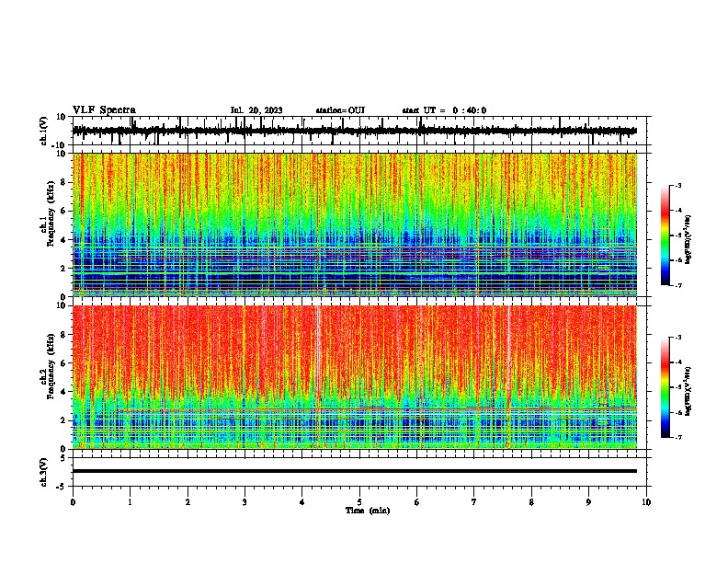Click the "-3" label atop ch.1 color bar

click(x=677, y=185)
